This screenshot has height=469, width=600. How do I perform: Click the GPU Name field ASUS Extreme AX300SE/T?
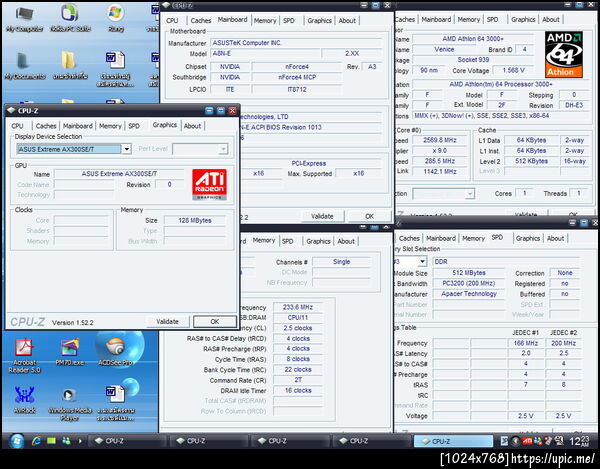pyautogui.click(x=119, y=174)
